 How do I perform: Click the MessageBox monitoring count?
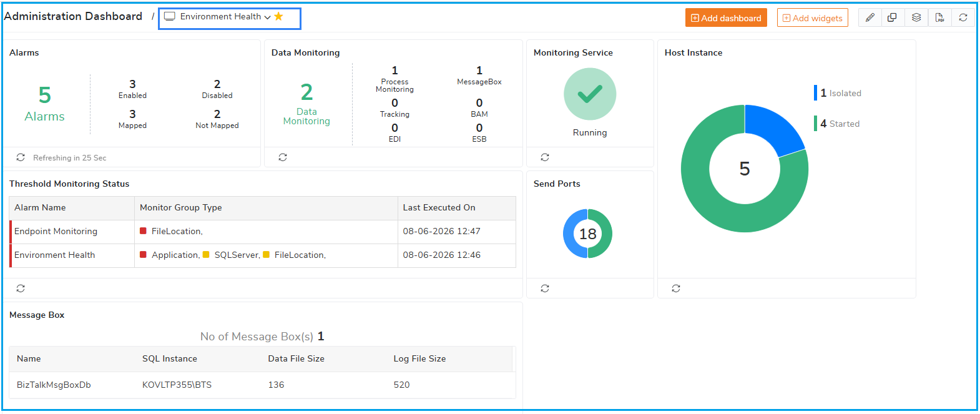(x=479, y=71)
